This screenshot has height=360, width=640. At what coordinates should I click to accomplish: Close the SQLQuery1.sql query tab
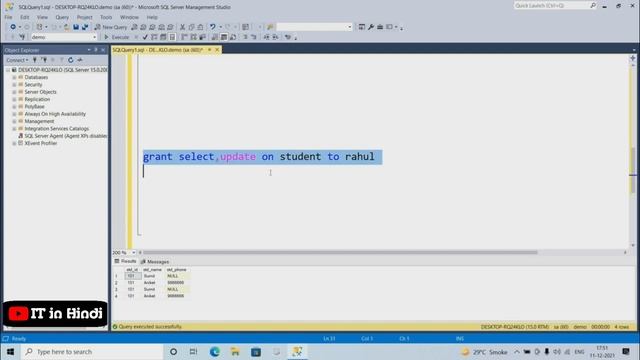217,50
